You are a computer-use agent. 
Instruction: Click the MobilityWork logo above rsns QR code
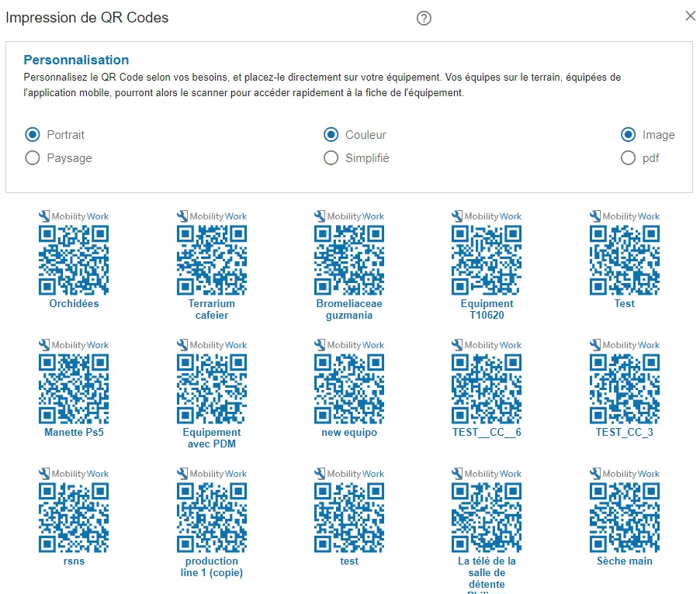[74, 474]
